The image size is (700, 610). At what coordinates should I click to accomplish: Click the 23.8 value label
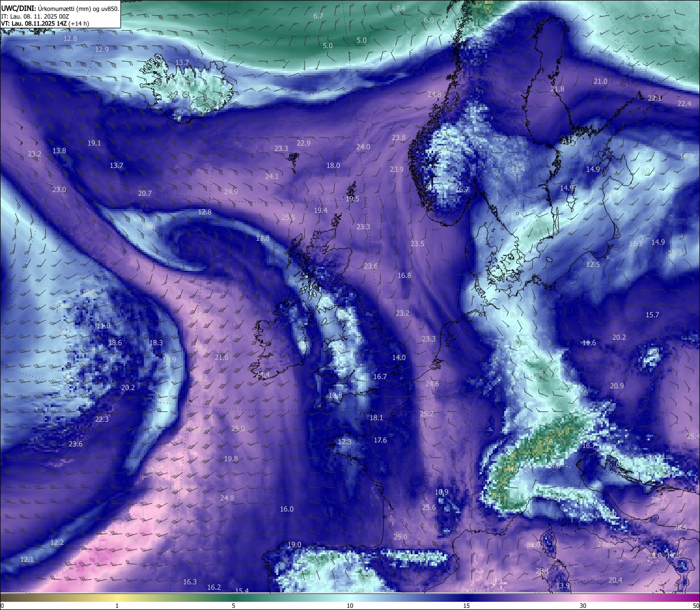[x=399, y=138]
